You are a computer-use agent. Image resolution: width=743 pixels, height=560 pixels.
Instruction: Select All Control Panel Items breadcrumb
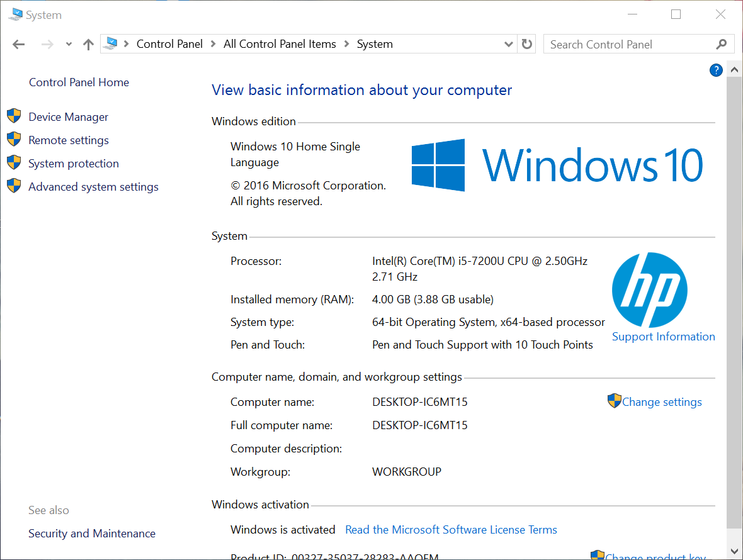pos(280,44)
